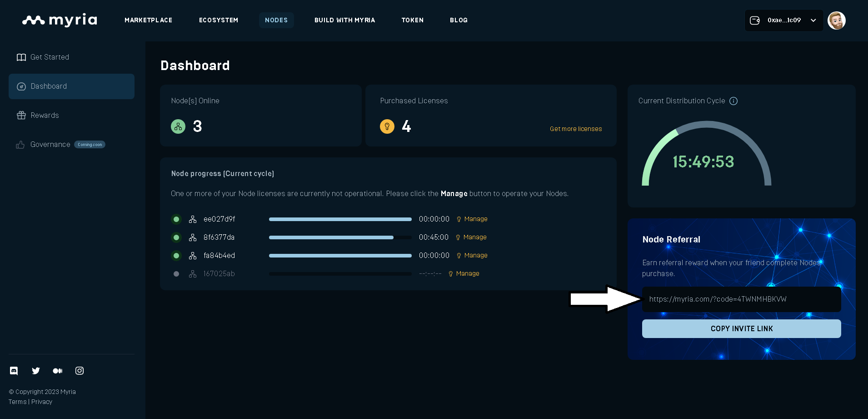The width and height of the screenshot is (868, 419).
Task: Click the Governance thumbs-up icon
Action: point(20,145)
